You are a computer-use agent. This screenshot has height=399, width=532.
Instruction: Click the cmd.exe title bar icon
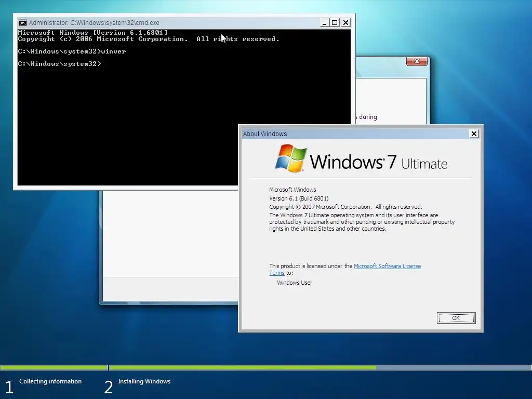pos(23,23)
